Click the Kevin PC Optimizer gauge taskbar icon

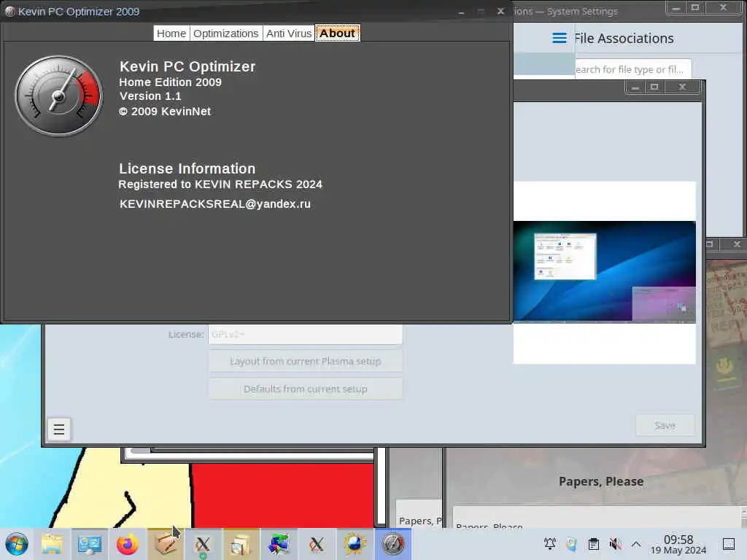coord(392,544)
